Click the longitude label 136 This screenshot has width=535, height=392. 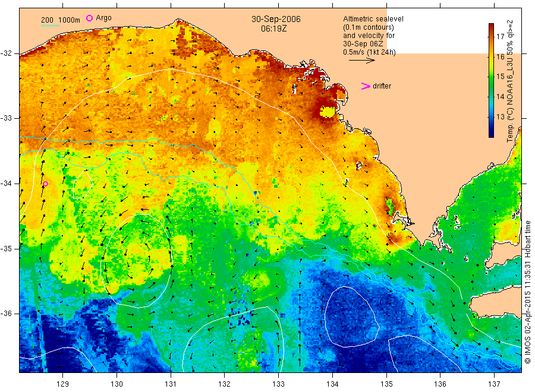440,384
